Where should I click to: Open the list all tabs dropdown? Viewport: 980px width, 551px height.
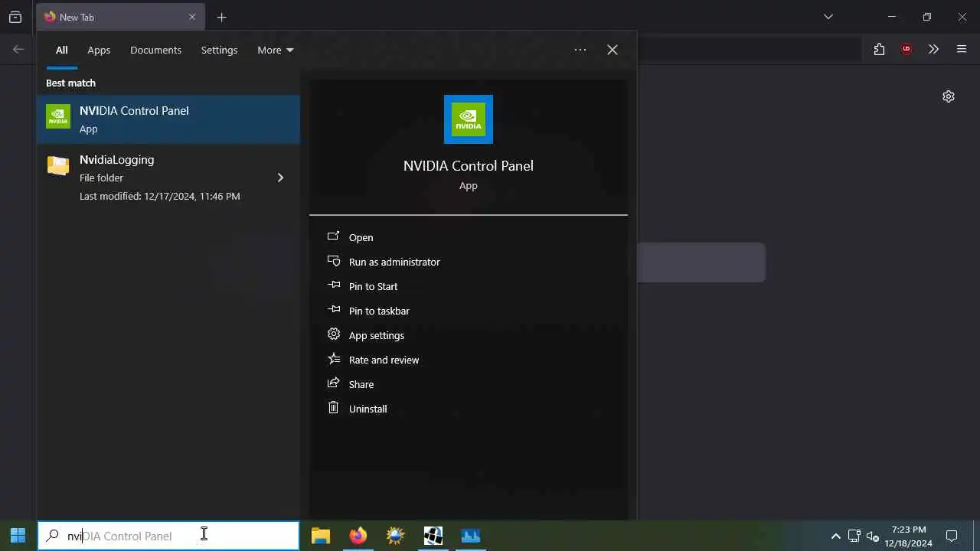pos(828,17)
